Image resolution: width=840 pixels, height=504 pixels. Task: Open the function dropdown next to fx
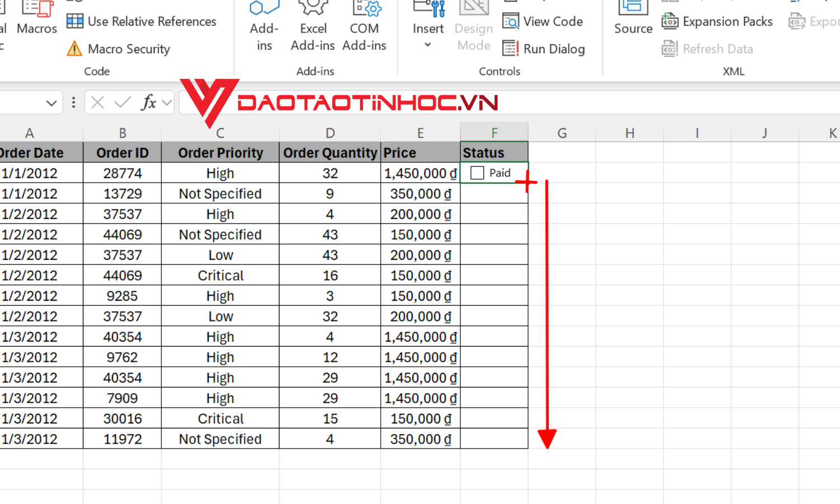(166, 102)
